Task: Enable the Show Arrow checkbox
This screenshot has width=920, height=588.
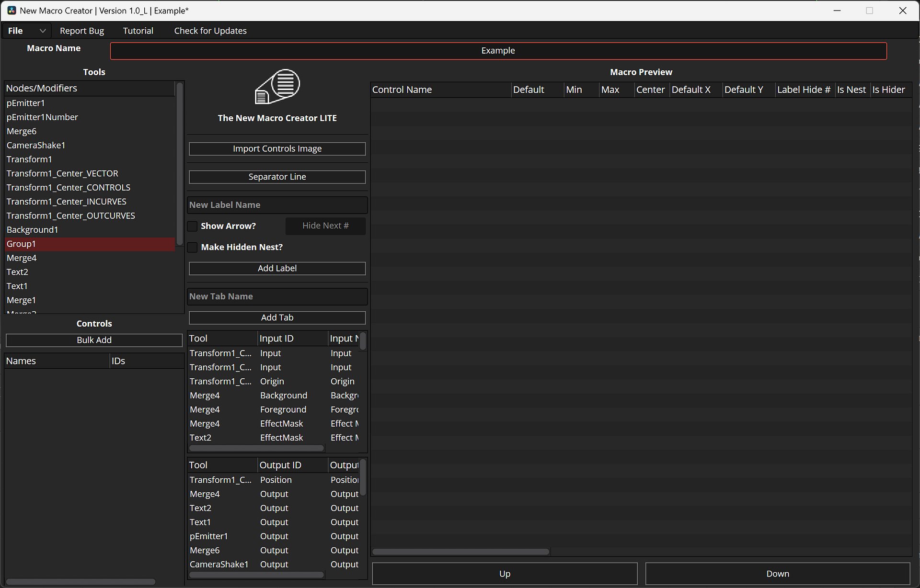Action: click(x=192, y=226)
